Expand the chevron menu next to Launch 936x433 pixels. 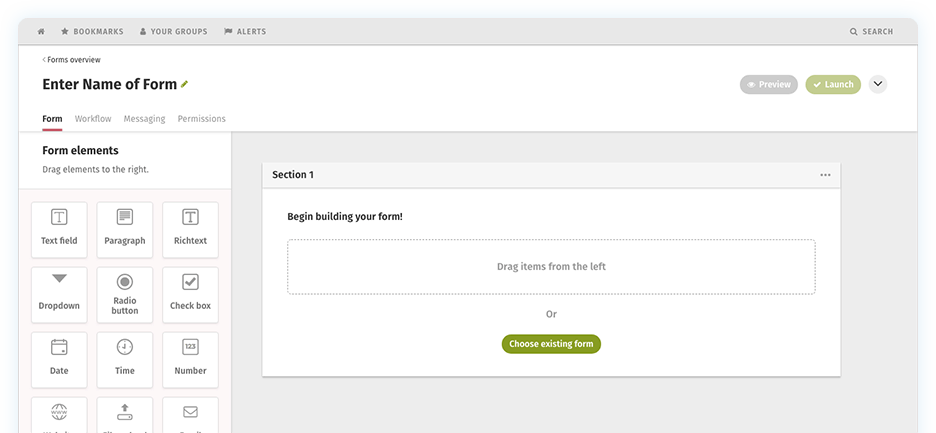point(878,85)
